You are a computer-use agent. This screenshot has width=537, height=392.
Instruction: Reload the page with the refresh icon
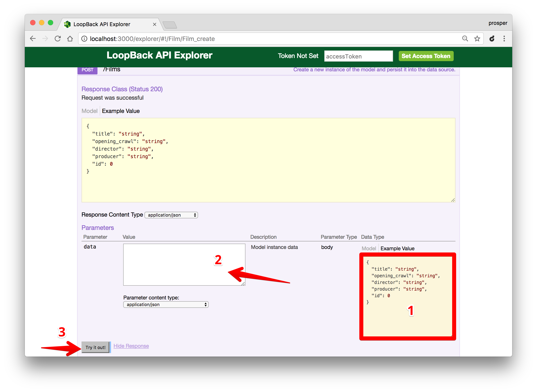point(58,39)
